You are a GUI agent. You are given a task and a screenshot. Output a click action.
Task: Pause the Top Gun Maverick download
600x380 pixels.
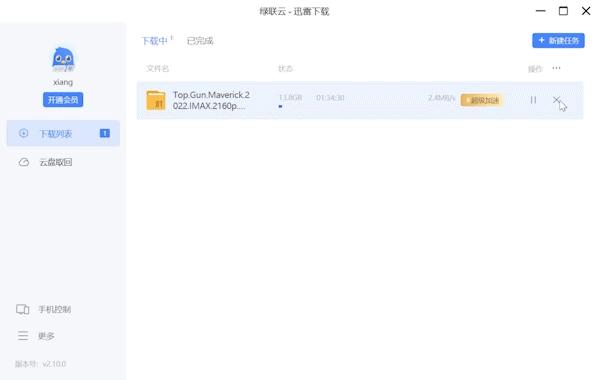pos(533,100)
